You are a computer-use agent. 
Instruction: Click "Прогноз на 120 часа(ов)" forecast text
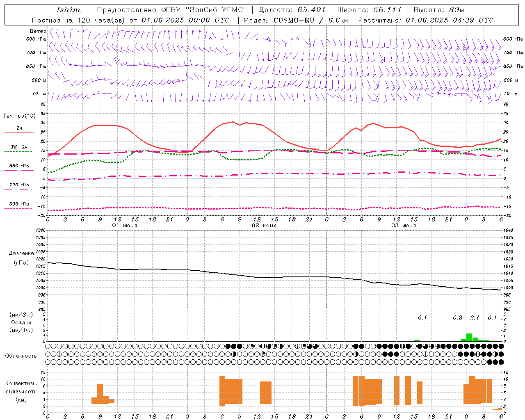click(x=79, y=20)
